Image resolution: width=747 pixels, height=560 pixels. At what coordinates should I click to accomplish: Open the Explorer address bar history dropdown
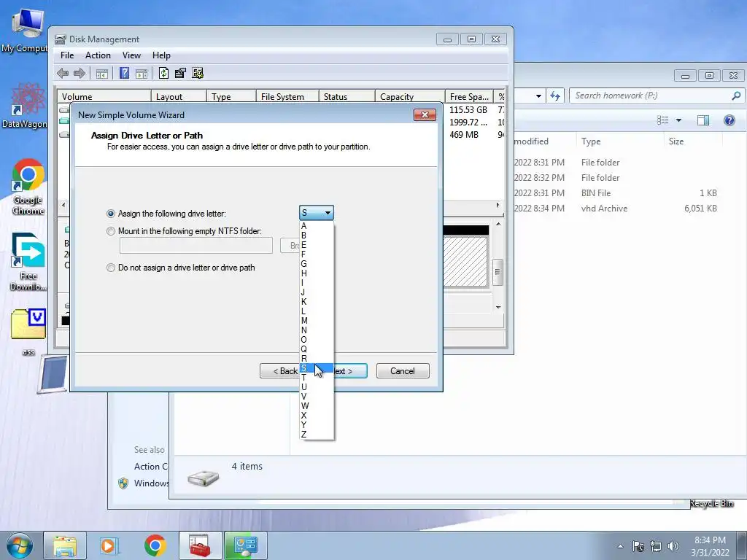538,96
